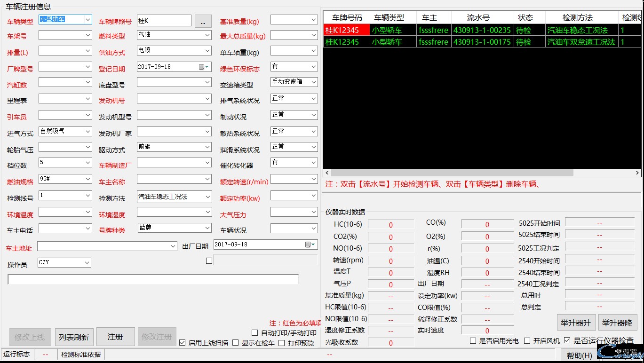Enable 自动打印/手动打印 checkbox
Screen dimensions: 644x363
[254, 333]
